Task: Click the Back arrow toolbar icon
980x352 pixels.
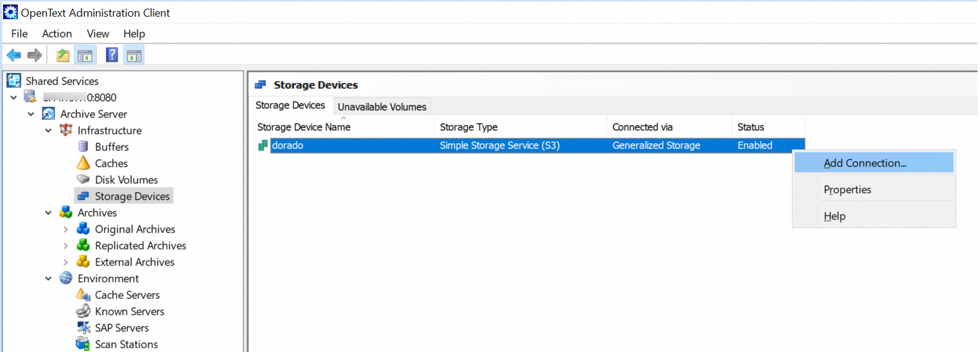Action: pos(14,55)
